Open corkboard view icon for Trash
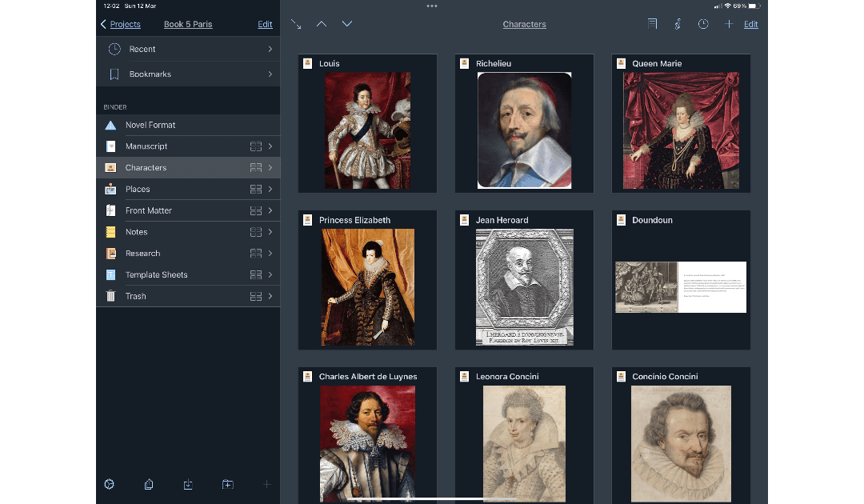This screenshot has width=864, height=504. click(256, 296)
